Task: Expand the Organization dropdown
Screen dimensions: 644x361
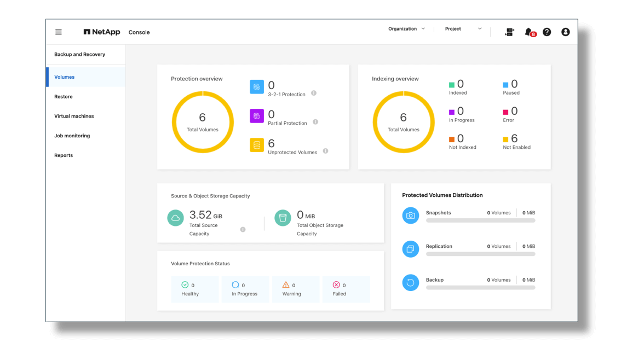Action: click(406, 29)
